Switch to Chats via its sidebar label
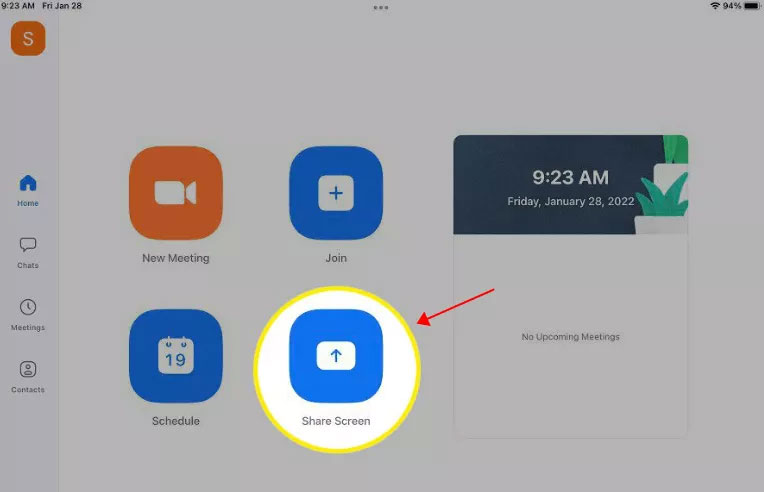Image resolution: width=764 pixels, height=492 pixels. coord(28,265)
